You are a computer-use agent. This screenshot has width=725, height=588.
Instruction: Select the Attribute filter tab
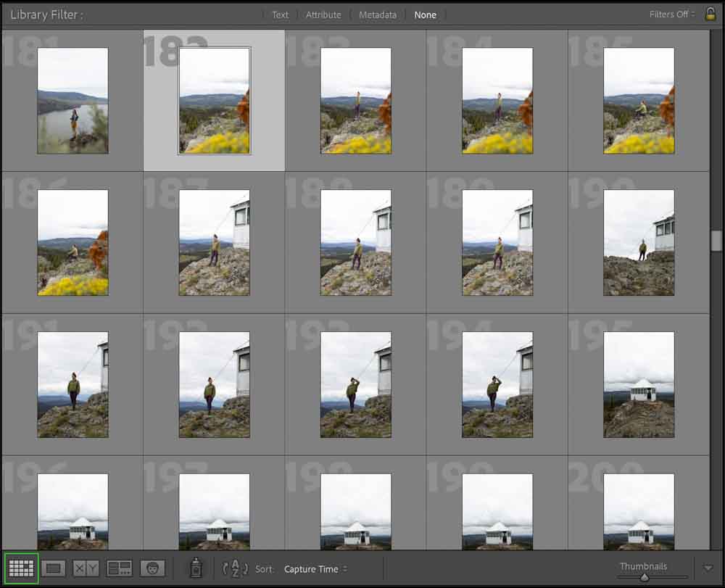pyautogui.click(x=323, y=15)
